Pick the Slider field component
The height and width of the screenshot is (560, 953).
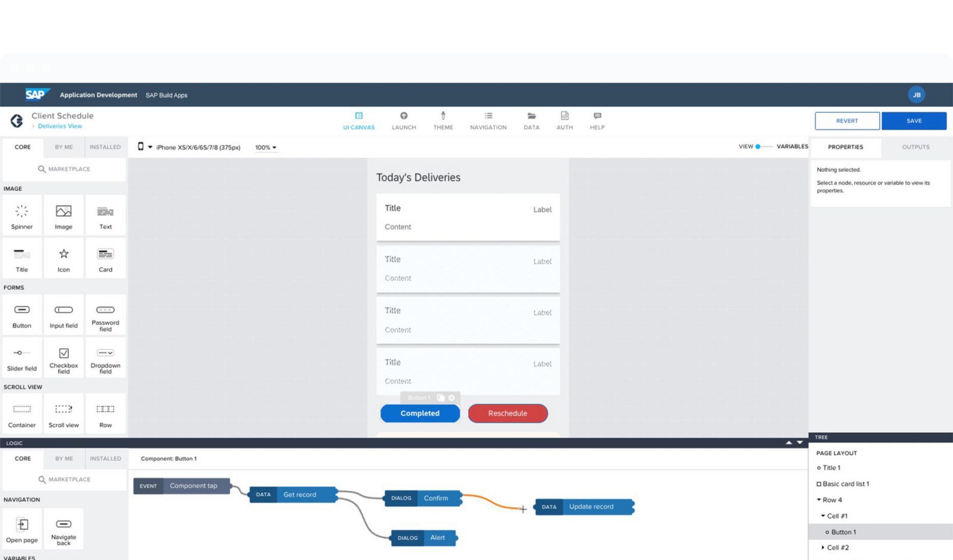point(22,358)
